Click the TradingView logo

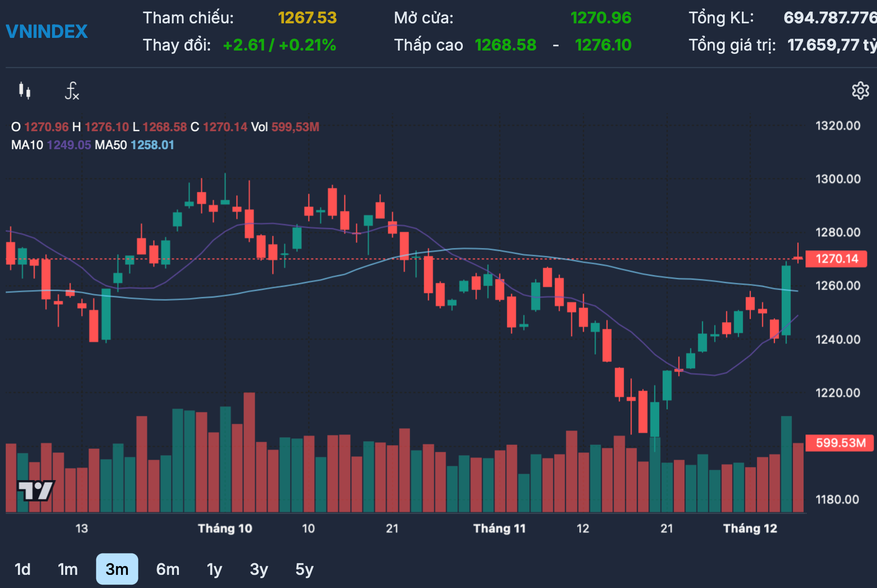coord(36,490)
